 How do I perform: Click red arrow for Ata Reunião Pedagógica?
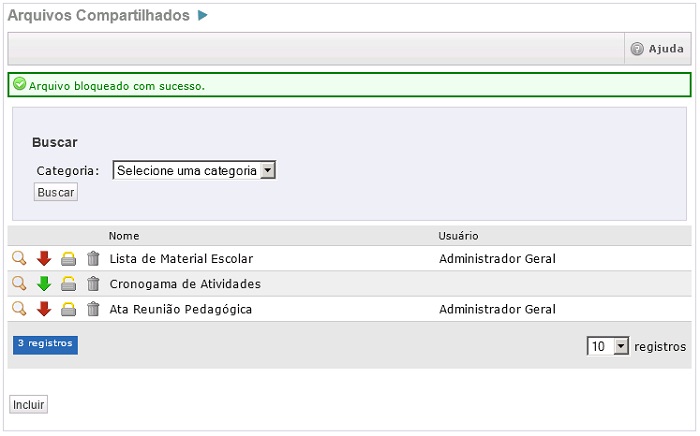pyautogui.click(x=44, y=309)
